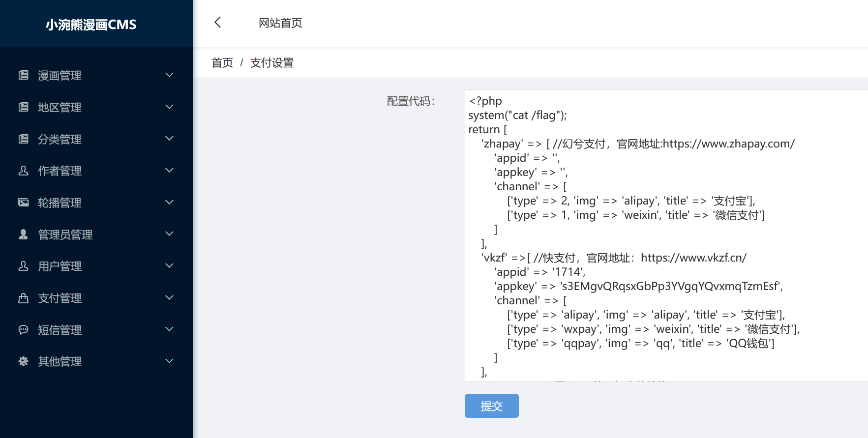Screen dimensions: 868x438
Task: Open the 轮播管理 menu item
Action: point(96,202)
